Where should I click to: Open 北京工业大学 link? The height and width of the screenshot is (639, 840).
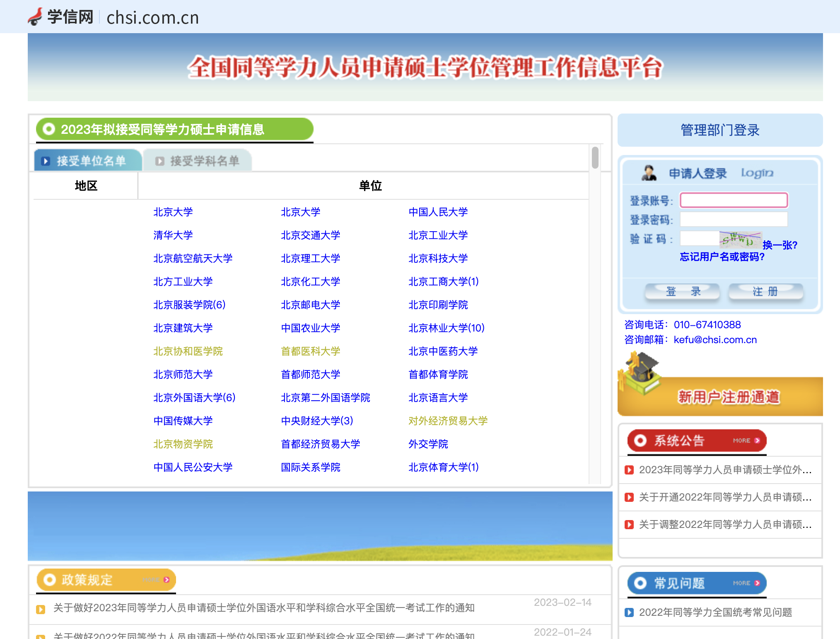[438, 235]
